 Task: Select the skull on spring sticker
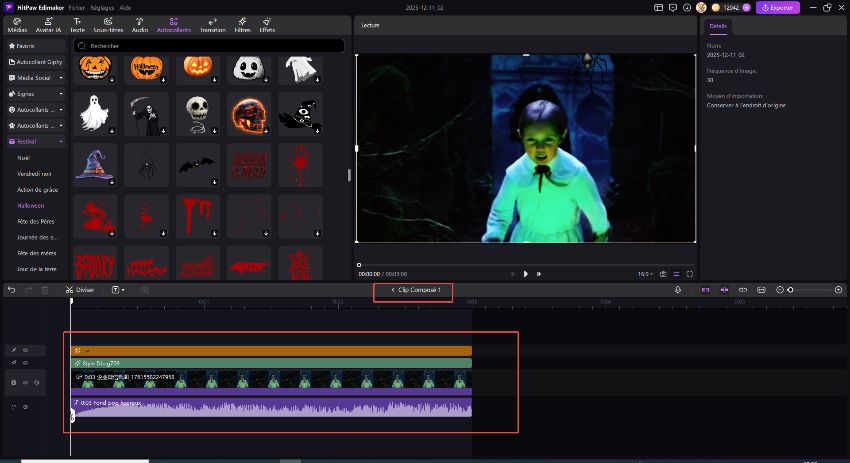[x=198, y=114]
